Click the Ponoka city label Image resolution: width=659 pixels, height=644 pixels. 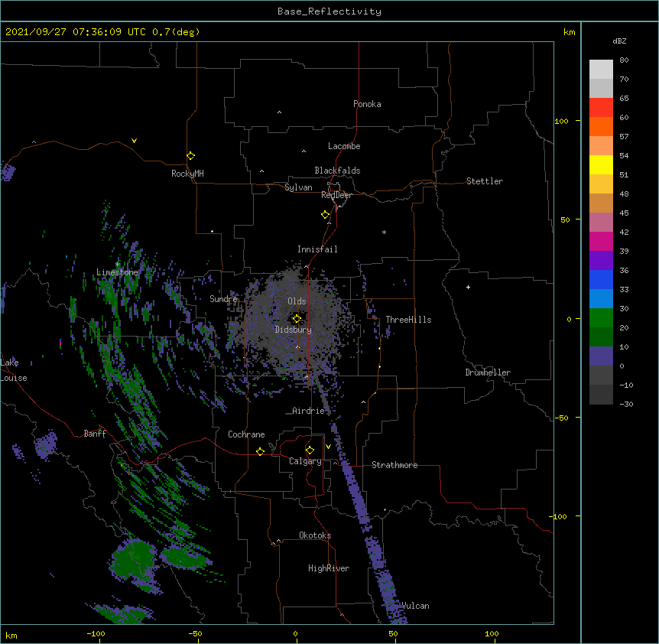pyautogui.click(x=367, y=104)
